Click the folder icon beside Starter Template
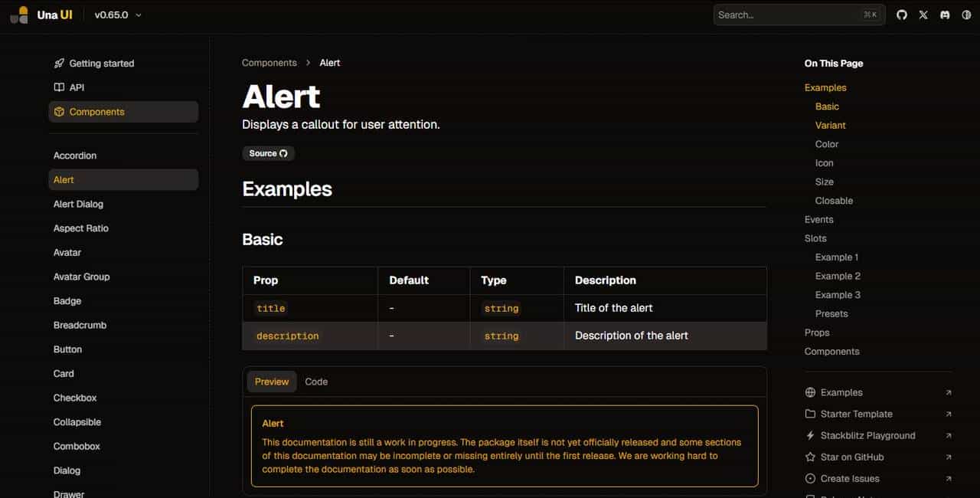 click(x=811, y=414)
